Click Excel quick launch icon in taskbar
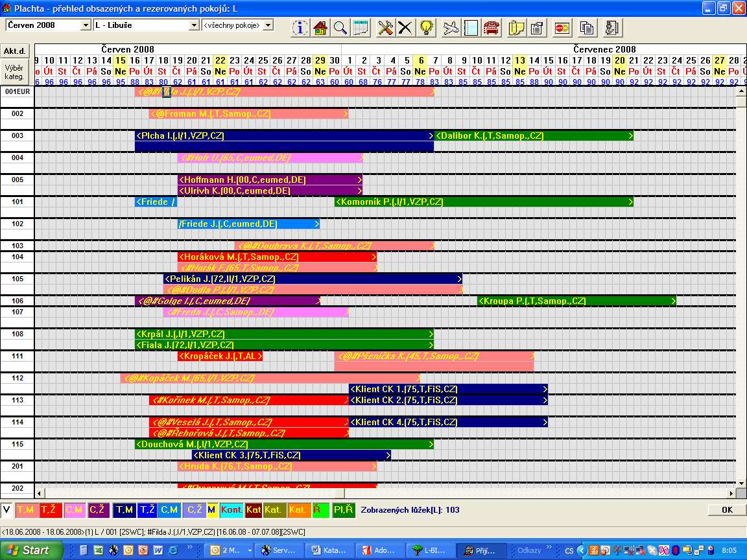Image resolution: width=747 pixels, height=560 pixels. (98, 550)
